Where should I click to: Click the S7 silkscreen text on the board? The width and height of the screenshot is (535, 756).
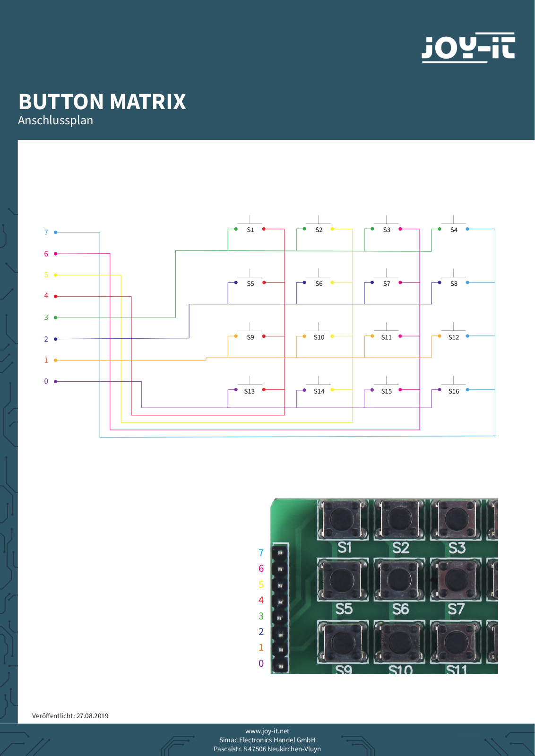tap(457, 610)
